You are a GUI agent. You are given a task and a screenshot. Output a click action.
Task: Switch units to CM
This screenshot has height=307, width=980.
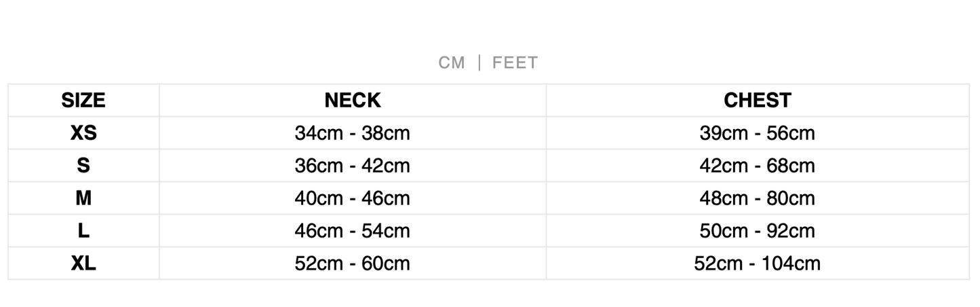click(452, 63)
